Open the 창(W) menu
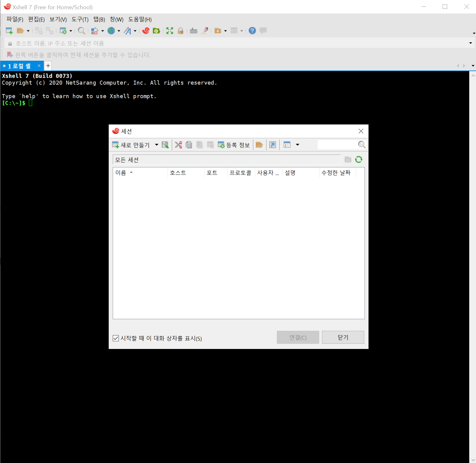Image resolution: width=476 pixels, height=463 pixels. pyautogui.click(x=117, y=19)
